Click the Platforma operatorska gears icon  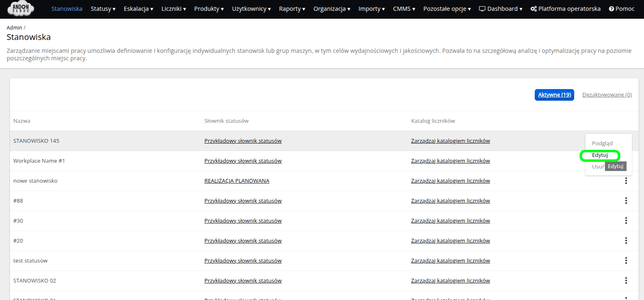533,8
